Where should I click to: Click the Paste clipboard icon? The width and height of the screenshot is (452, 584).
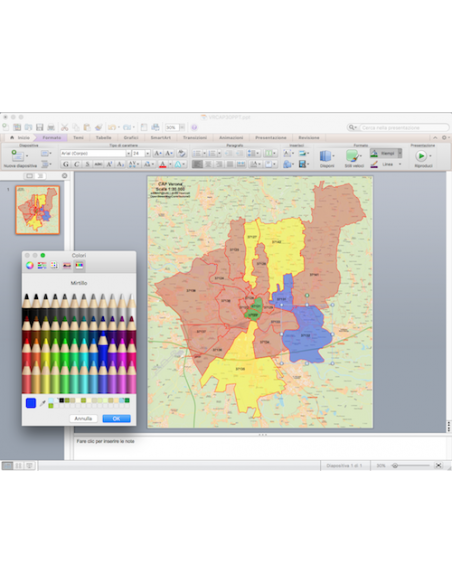pos(87,127)
